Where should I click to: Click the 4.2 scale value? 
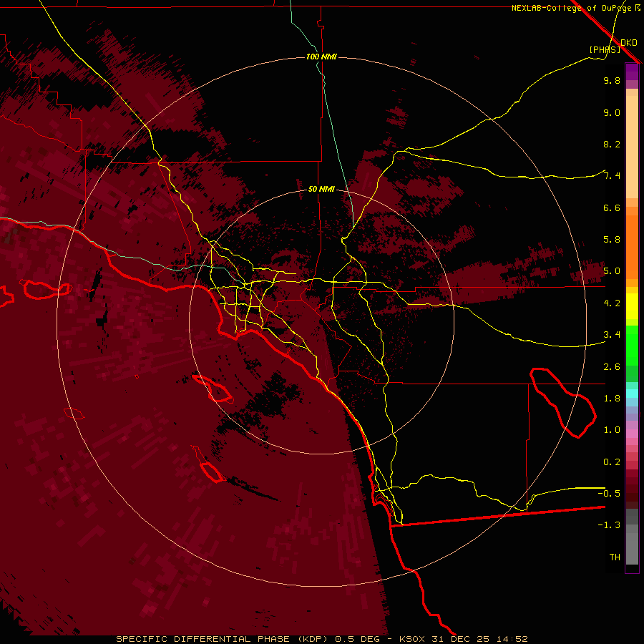[612, 303]
